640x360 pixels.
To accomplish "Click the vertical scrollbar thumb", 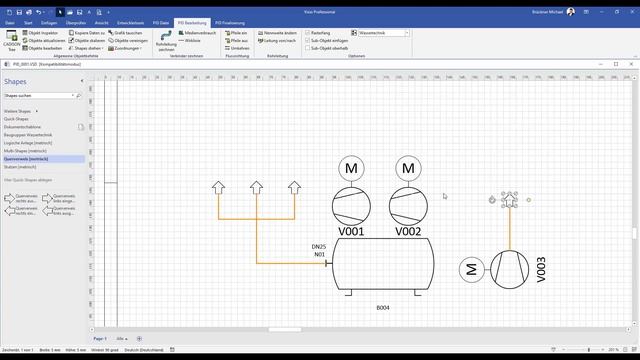I will coord(634,233).
